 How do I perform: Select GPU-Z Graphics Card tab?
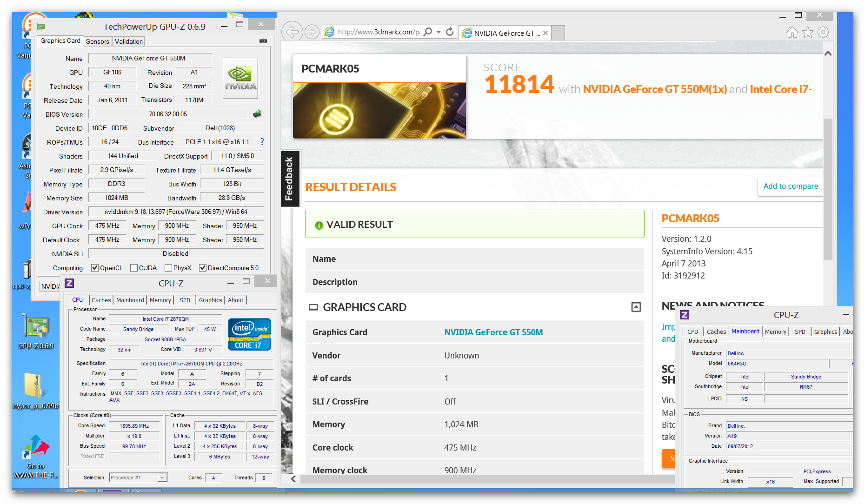[x=60, y=41]
